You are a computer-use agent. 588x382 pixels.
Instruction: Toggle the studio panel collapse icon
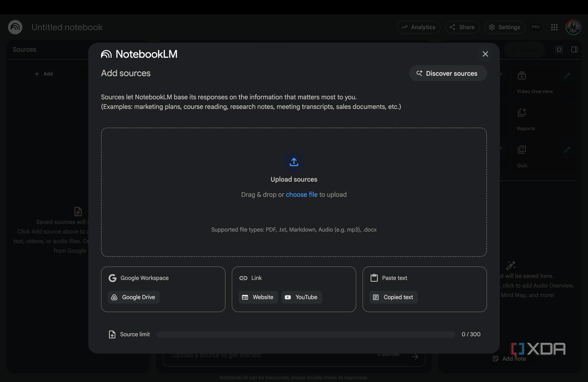coord(574,49)
